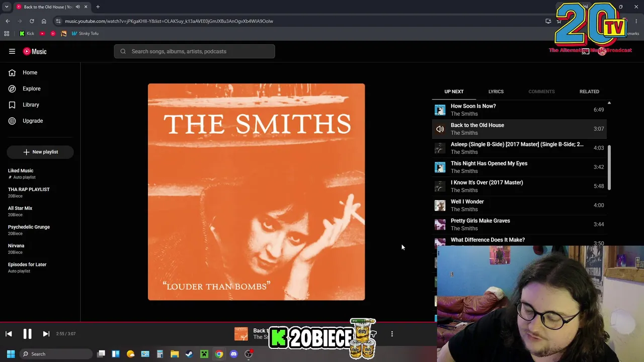644x362 pixels.
Task: Skip to the next track
Action: point(46,334)
